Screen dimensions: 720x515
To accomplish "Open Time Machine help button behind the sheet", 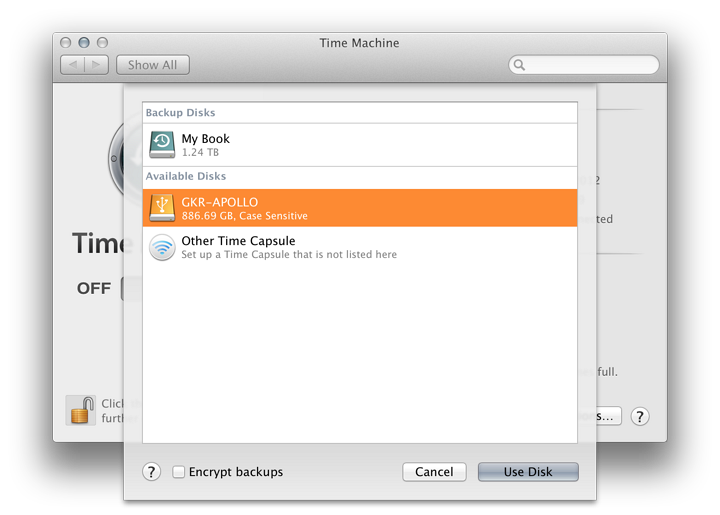I will [x=640, y=416].
